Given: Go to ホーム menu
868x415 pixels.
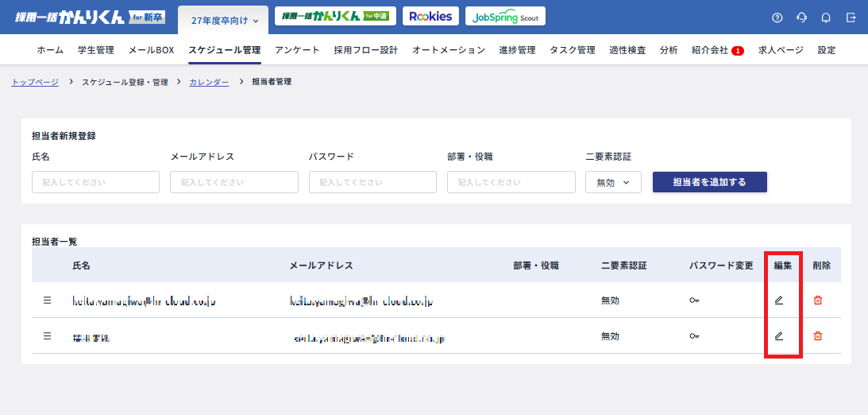Looking at the screenshot, I should coord(50,50).
